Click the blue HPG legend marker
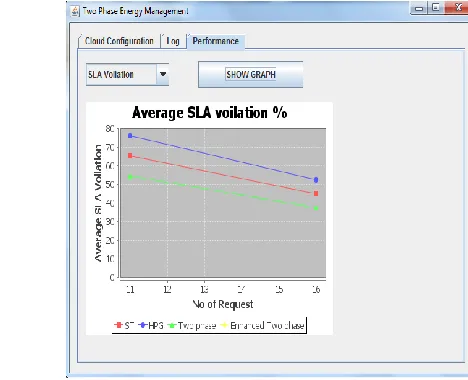The width and height of the screenshot is (468, 380). (x=143, y=325)
